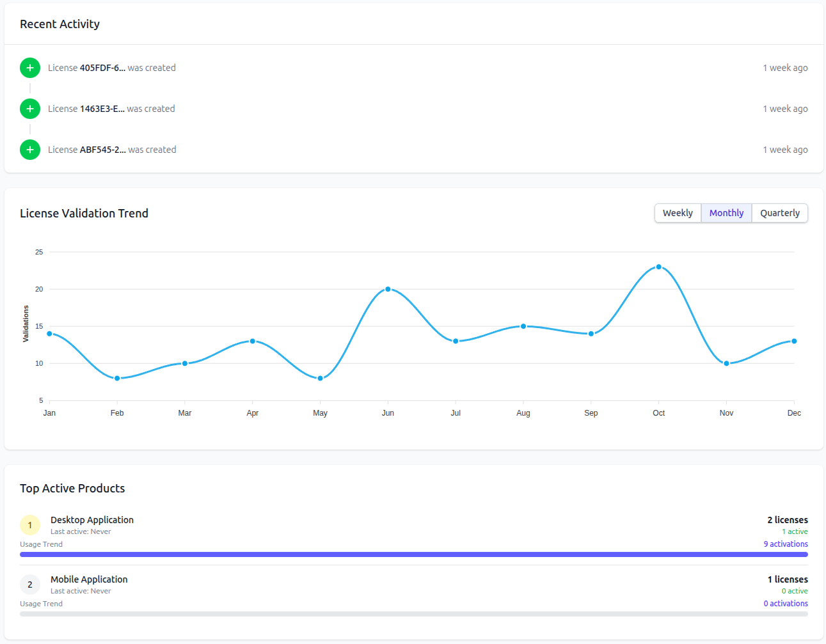Select the Monthly tab
The image size is (826, 644).
(x=726, y=212)
